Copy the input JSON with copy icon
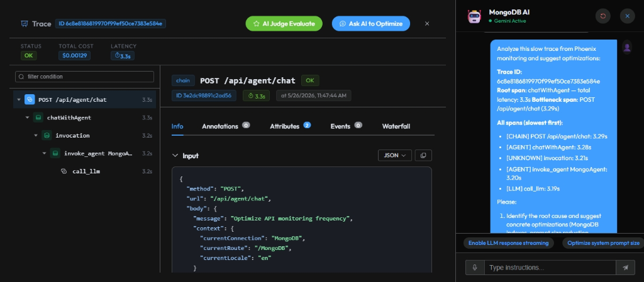This screenshot has width=644, height=282. coord(423,155)
